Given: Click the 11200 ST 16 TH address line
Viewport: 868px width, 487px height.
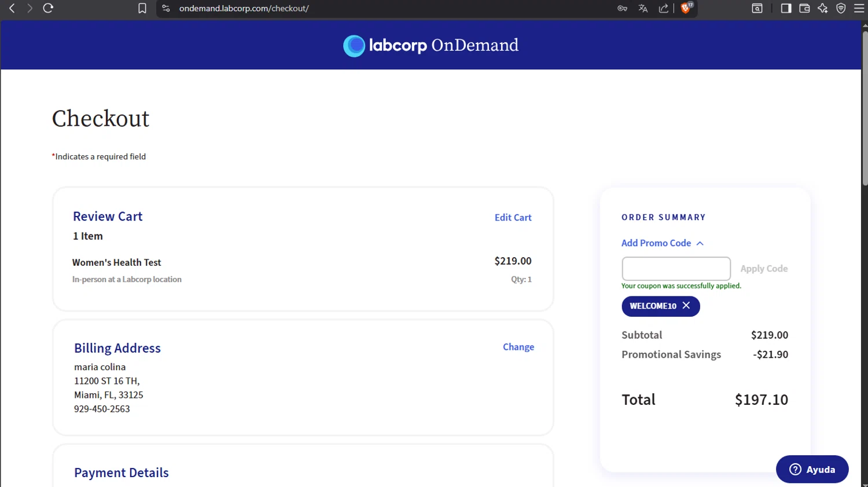Looking at the screenshot, I should [107, 381].
